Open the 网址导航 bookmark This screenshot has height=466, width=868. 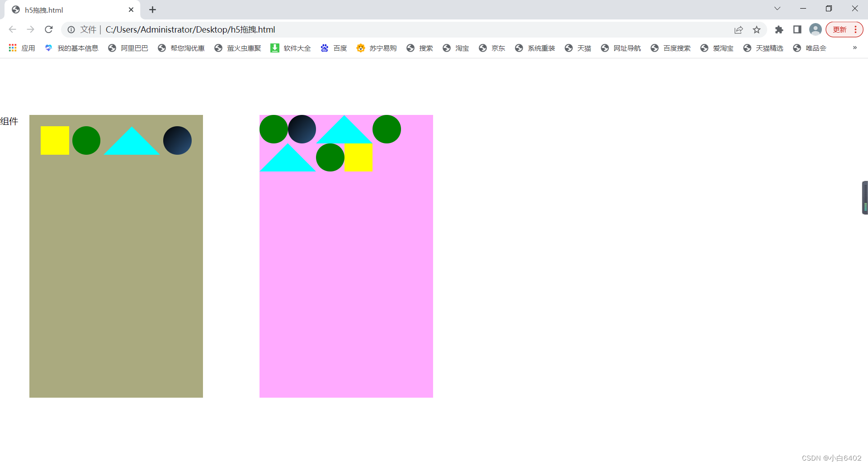coord(621,48)
